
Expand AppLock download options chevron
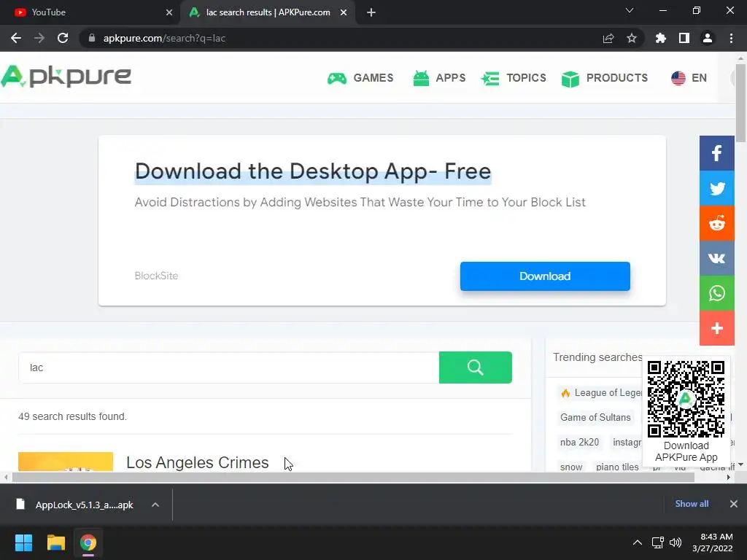[x=155, y=505]
